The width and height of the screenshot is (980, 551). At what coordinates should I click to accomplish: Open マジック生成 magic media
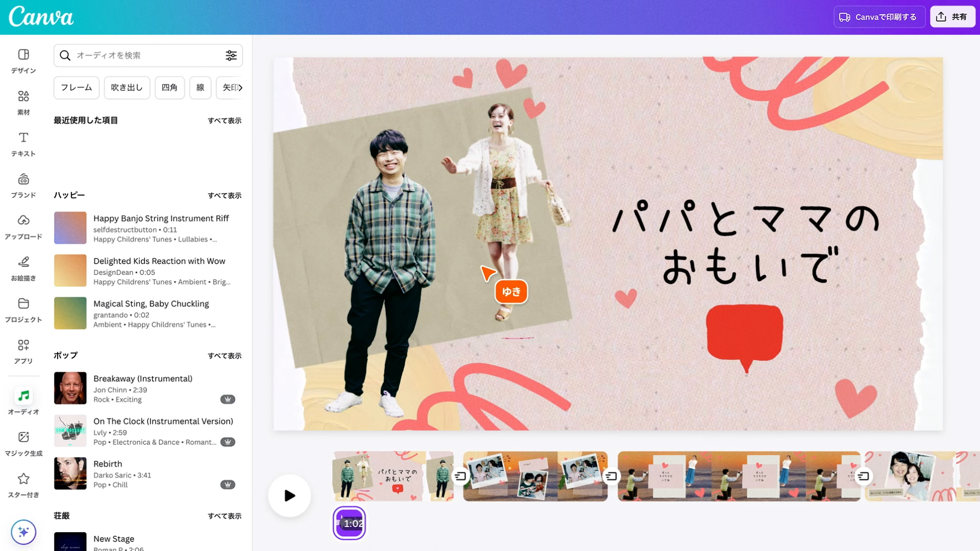click(x=23, y=443)
